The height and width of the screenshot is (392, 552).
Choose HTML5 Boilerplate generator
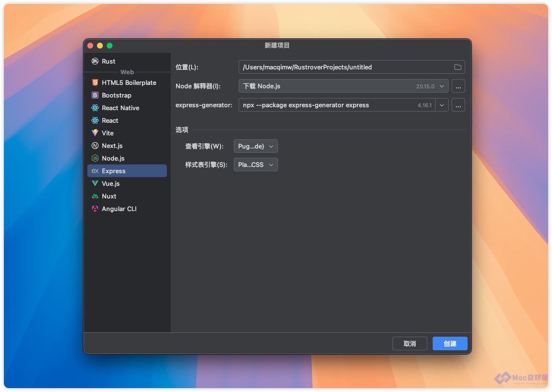[x=127, y=83]
